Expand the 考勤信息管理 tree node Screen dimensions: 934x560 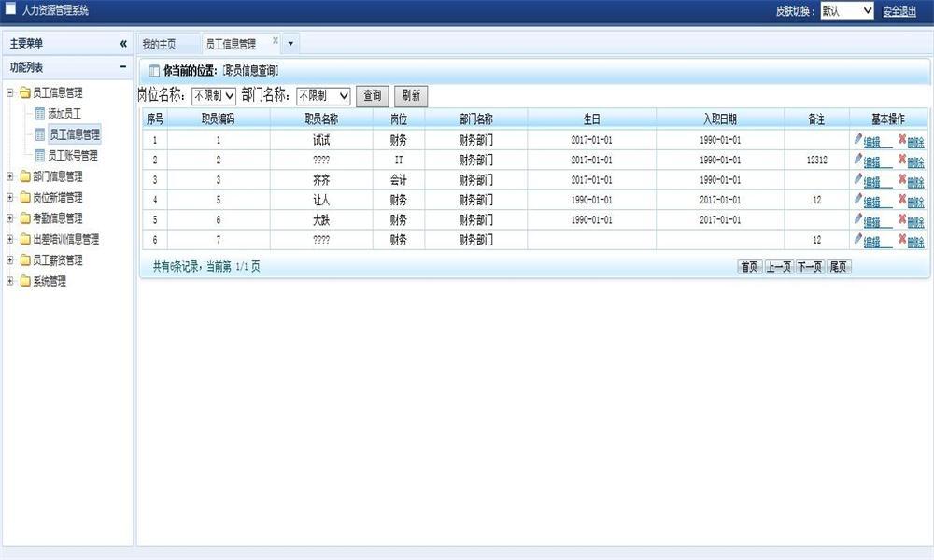(x=9, y=217)
